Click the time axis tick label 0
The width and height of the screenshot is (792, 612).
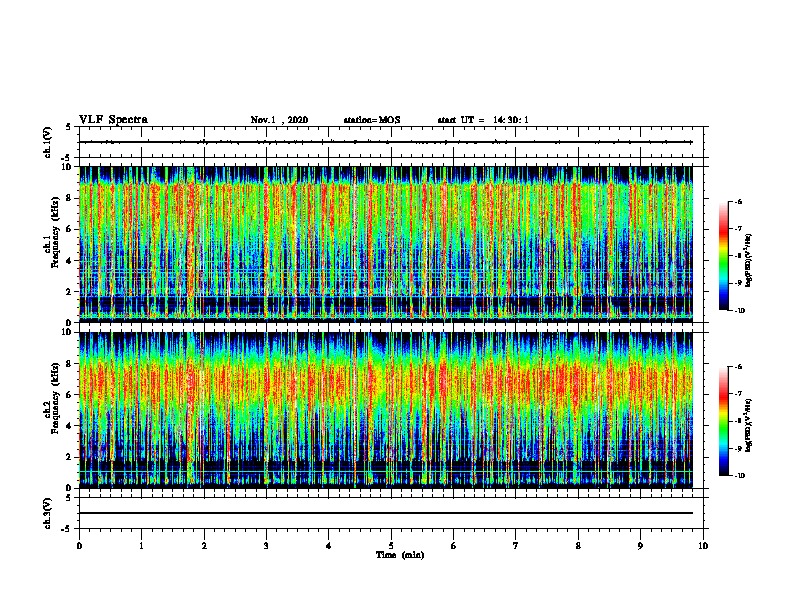79,546
